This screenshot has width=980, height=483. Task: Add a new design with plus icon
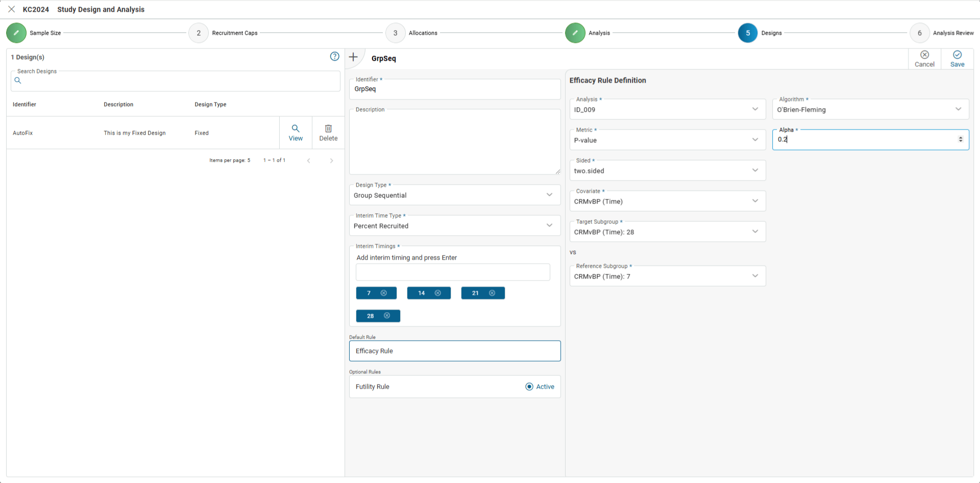tap(353, 57)
